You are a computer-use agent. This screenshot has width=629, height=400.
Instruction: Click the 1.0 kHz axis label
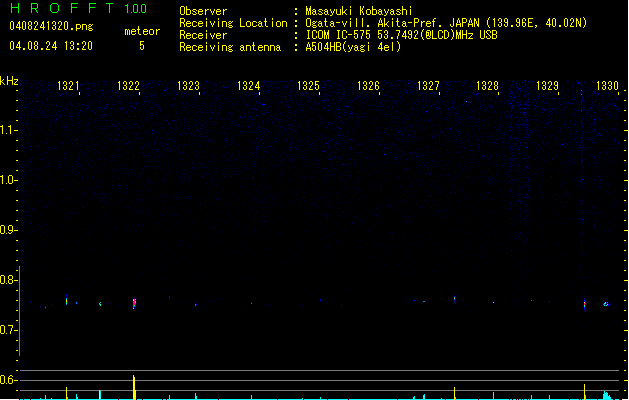[x=8, y=180]
